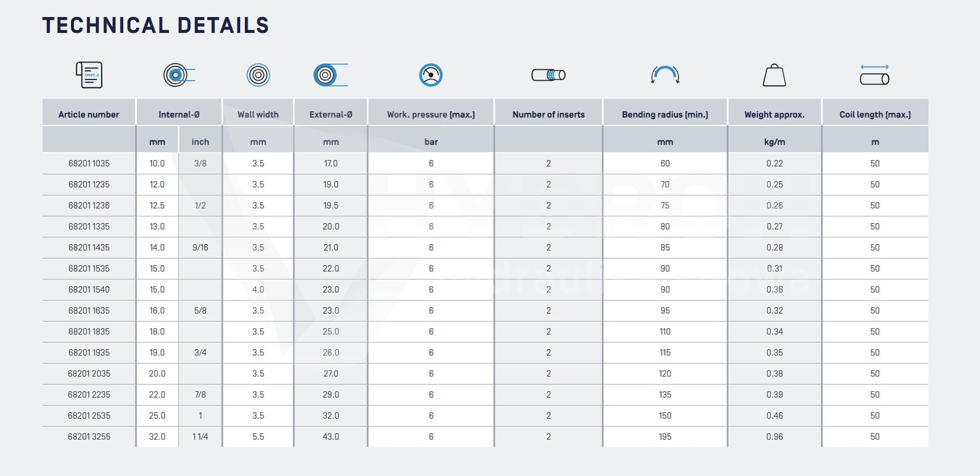
Task: Click the external diameter hose icon
Action: [x=330, y=75]
